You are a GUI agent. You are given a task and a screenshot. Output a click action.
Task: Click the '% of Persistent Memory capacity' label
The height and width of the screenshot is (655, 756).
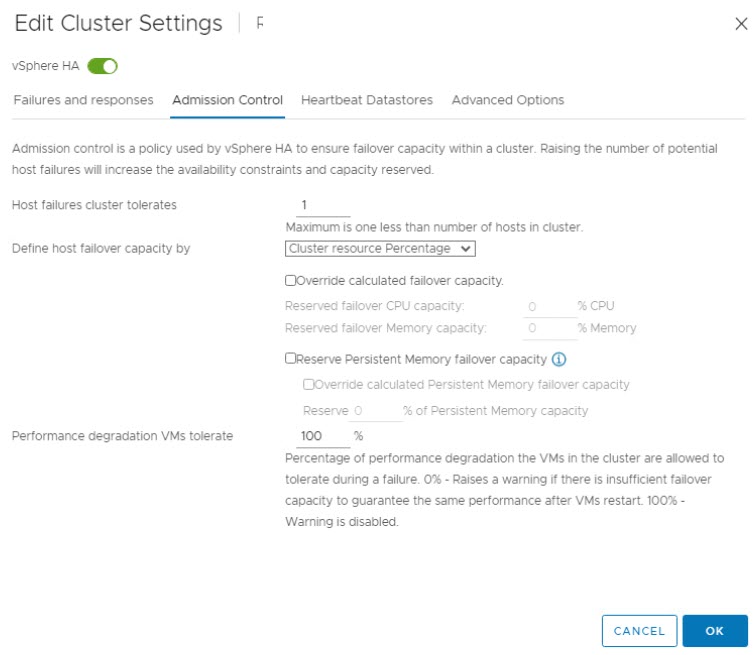[x=496, y=411]
